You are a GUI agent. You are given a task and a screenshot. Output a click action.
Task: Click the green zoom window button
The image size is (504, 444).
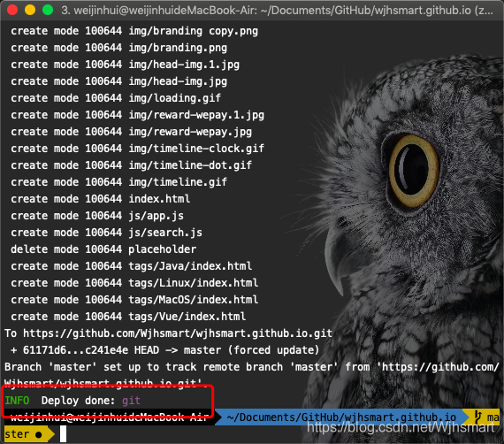click(48, 10)
